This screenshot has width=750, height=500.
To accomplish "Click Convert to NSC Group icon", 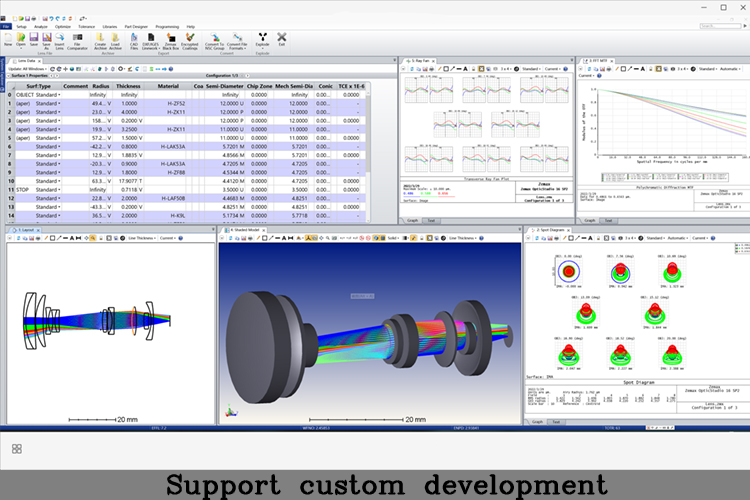I will (214, 39).
